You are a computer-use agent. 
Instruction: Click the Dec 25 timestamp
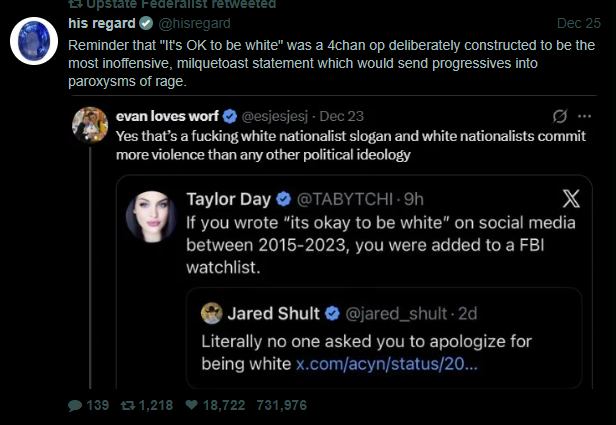tap(579, 23)
